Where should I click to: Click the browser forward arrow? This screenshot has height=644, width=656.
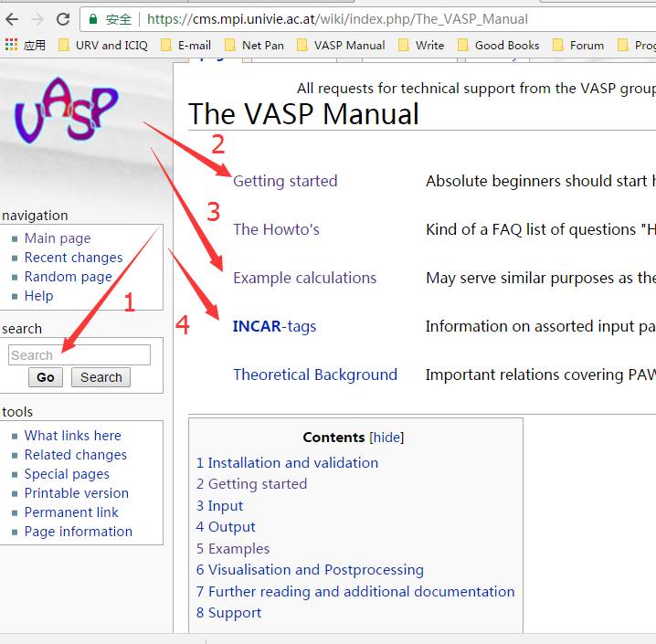37,18
